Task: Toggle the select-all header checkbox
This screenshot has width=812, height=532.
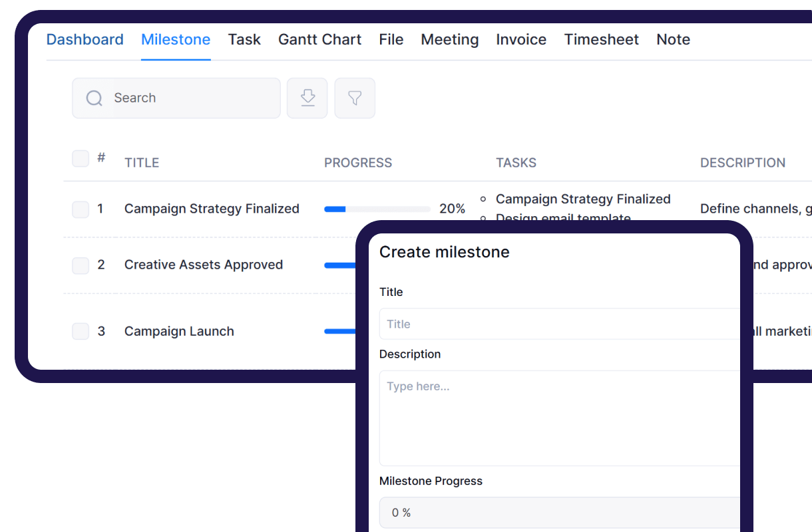Action: pyautogui.click(x=81, y=158)
